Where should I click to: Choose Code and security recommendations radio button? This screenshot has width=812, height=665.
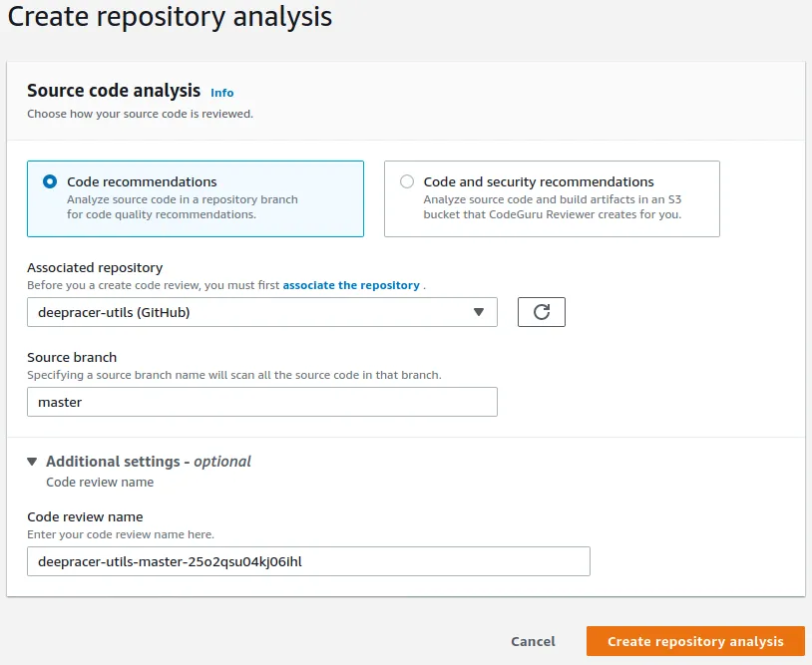(x=407, y=181)
